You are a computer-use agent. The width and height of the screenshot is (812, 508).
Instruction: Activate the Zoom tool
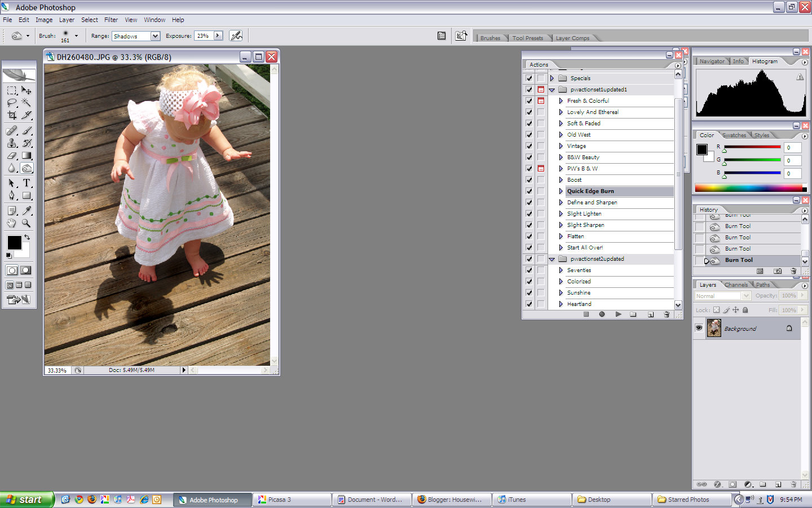(27, 225)
